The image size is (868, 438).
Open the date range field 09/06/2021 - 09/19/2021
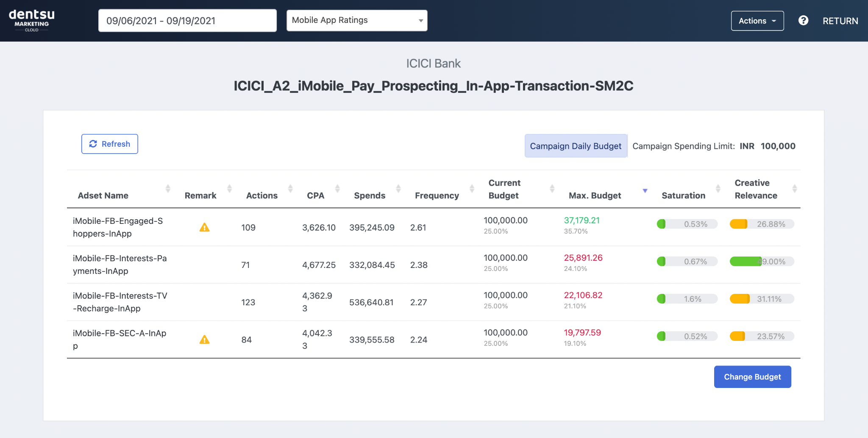[187, 20]
